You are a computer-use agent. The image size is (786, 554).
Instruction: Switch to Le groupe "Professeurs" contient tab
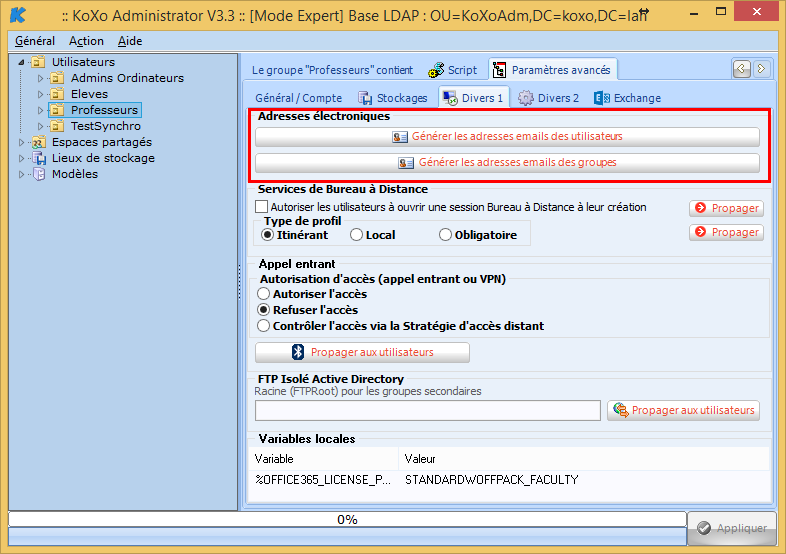coord(332,70)
